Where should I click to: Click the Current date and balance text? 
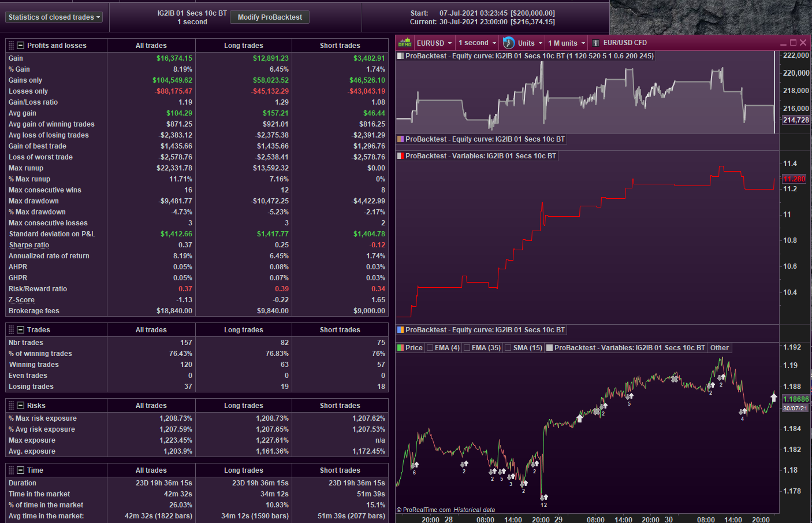[x=482, y=22]
